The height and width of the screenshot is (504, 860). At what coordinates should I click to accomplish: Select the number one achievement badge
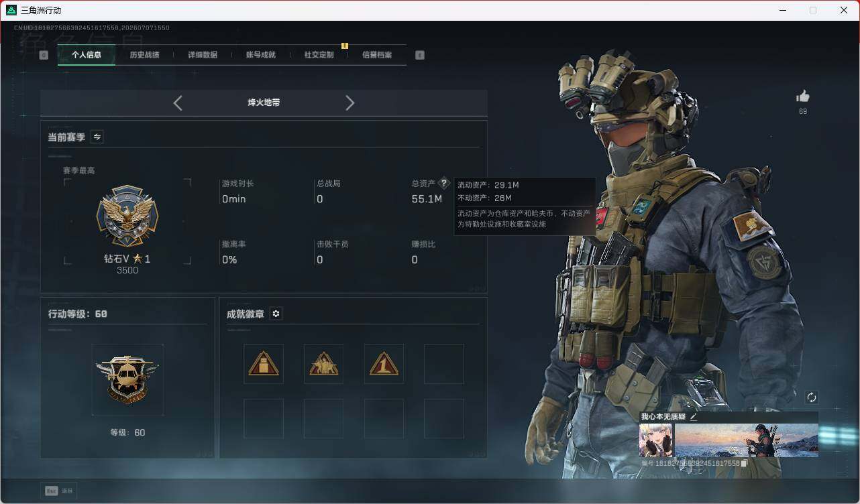click(x=384, y=364)
